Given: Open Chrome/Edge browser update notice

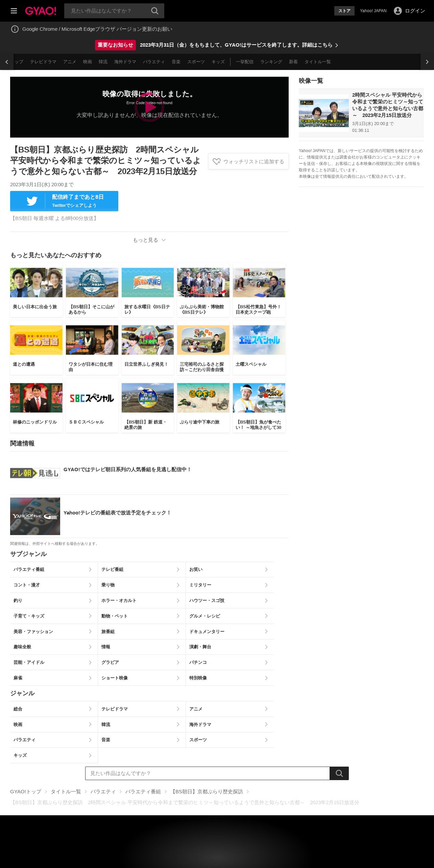Looking at the screenshot, I should tap(97, 29).
